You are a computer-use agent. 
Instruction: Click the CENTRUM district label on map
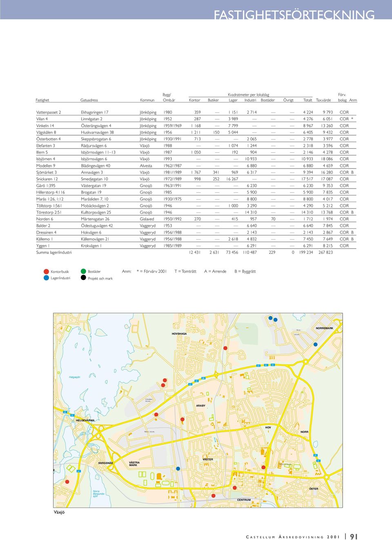pyautogui.click(x=244, y=500)
